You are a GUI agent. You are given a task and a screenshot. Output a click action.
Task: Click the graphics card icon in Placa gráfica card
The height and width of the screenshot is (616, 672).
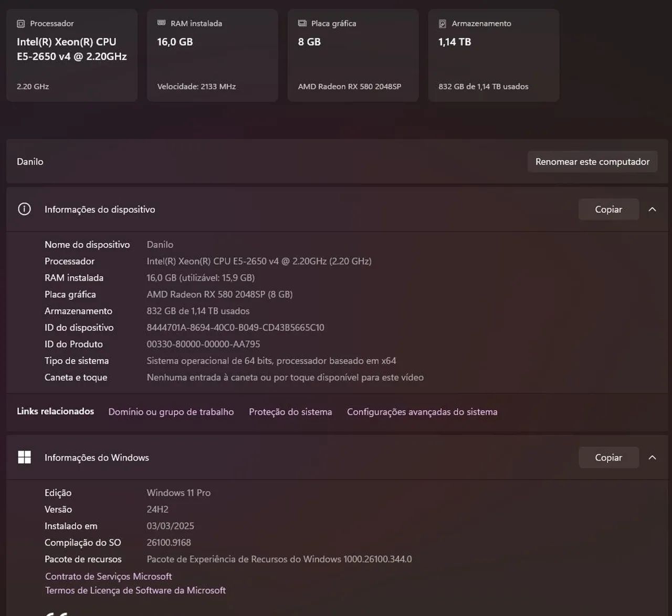click(x=302, y=23)
